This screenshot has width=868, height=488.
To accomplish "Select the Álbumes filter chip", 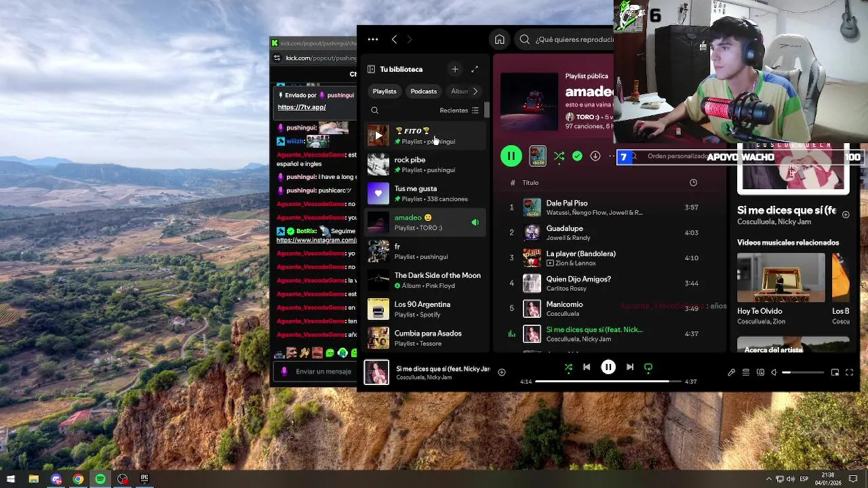I will point(459,91).
